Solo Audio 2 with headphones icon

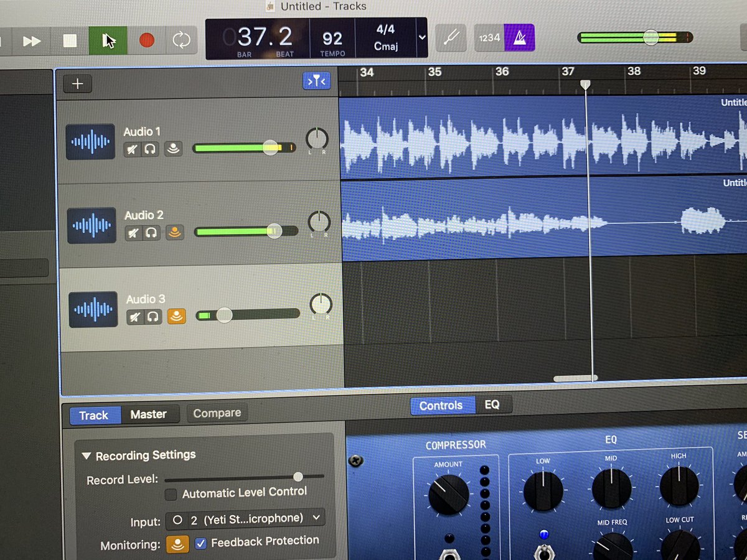151,233
